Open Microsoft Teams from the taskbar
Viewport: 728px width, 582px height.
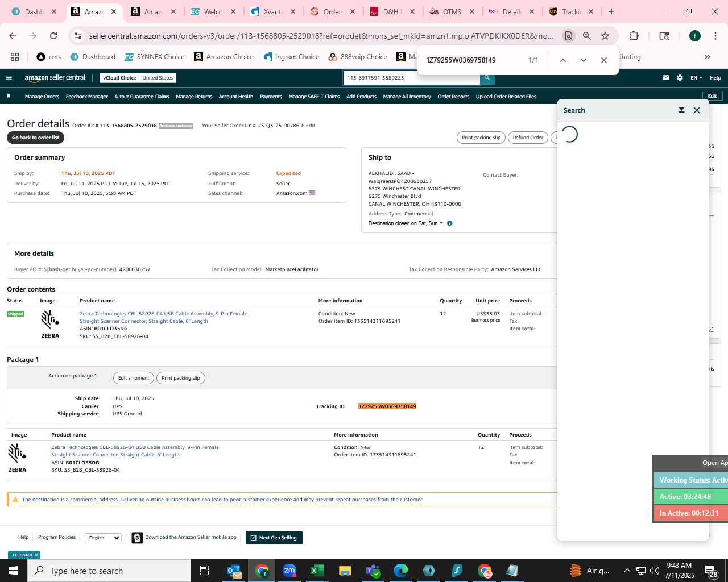(x=373, y=571)
